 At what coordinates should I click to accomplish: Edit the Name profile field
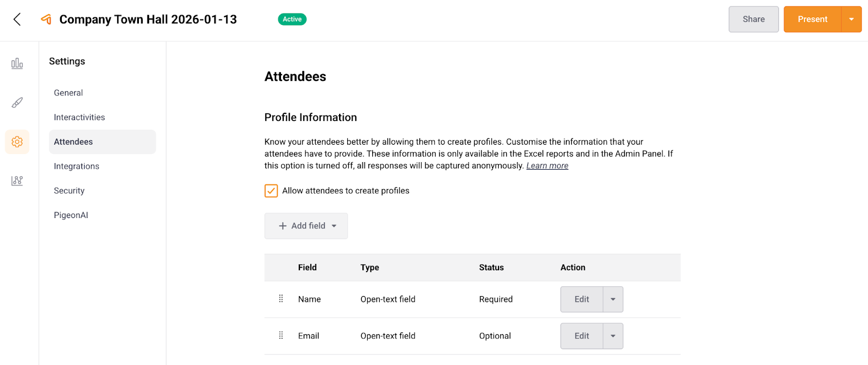click(x=582, y=299)
